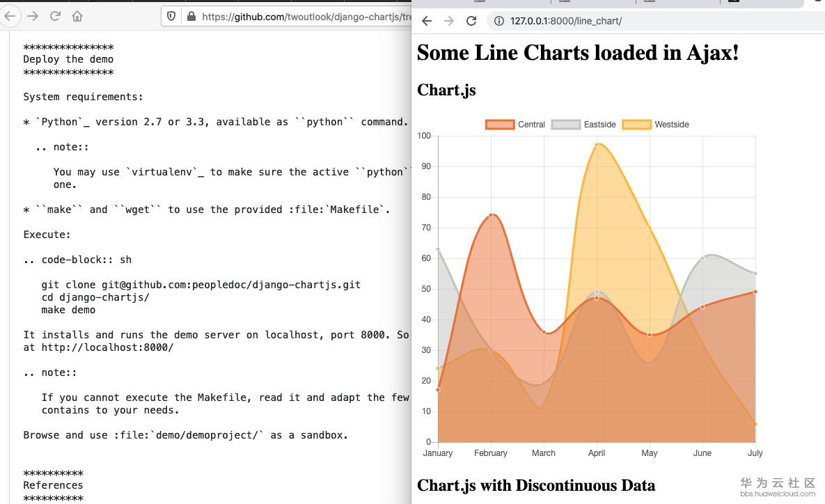This screenshot has height=504, width=825.
Task: Click the Firefox forward arrow
Action: point(32,15)
